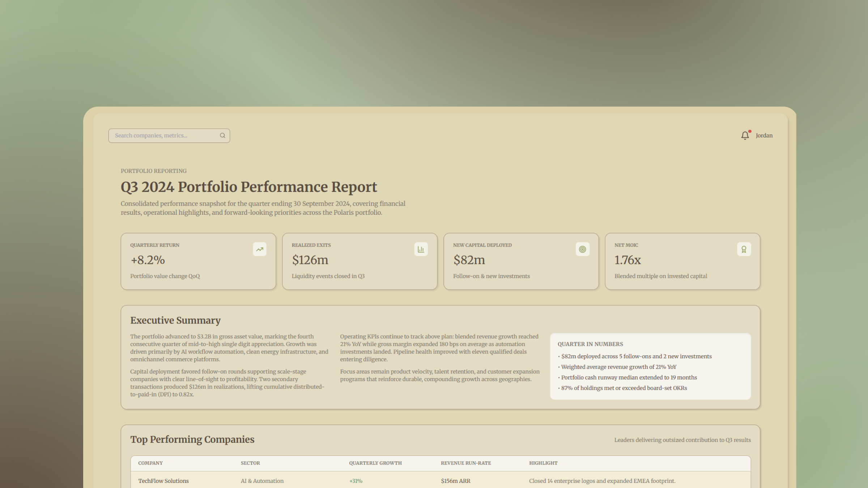This screenshot has height=488, width=868.
Task: Click the search magnifier icon
Action: point(222,136)
